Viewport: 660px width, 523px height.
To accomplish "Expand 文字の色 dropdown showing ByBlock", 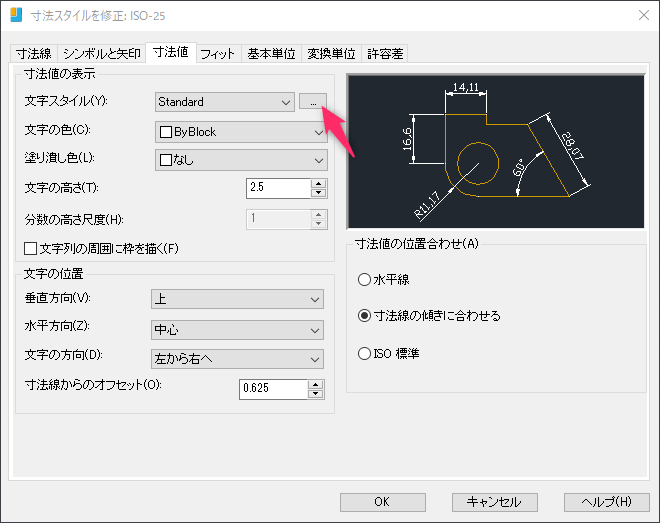I will coord(241,132).
